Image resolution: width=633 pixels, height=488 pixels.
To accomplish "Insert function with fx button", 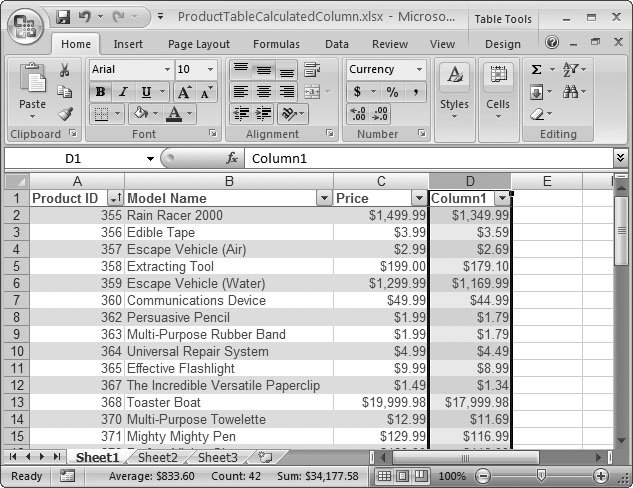I will tap(232, 158).
